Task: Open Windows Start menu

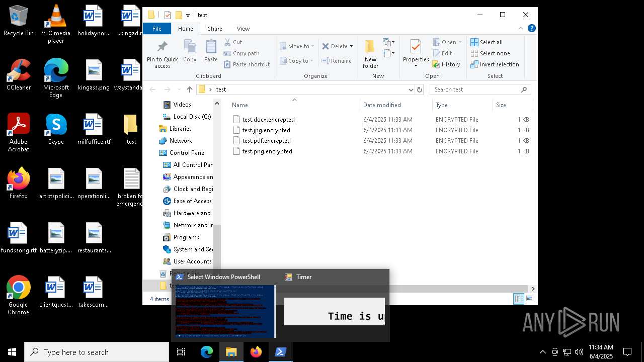Action: pos(12,352)
